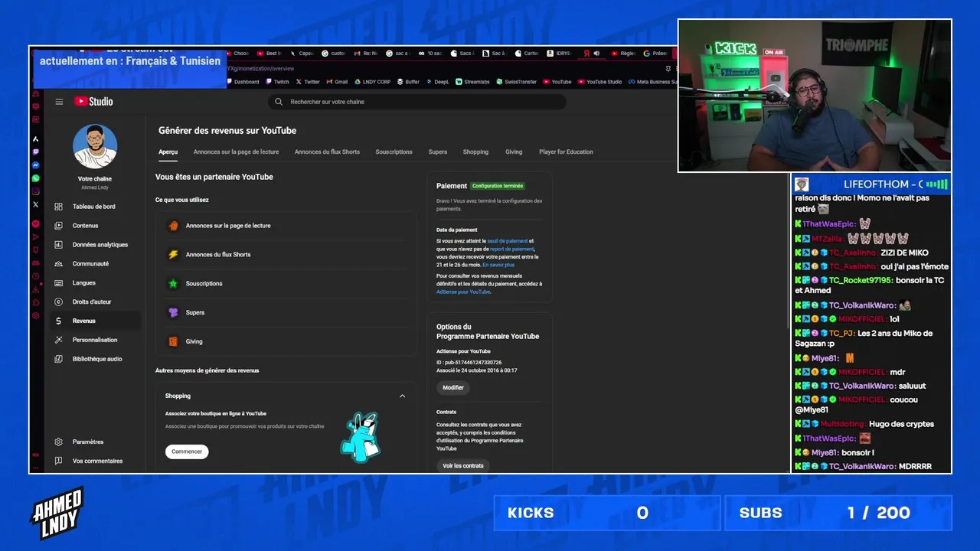Open browser sidebar settings gear icon

pyautogui.click(x=36, y=315)
